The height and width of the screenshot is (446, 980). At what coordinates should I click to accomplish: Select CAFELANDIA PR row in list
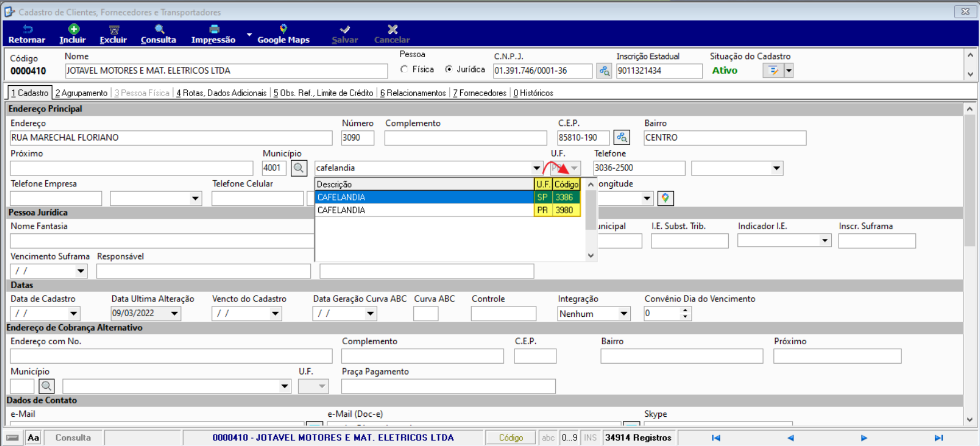pos(448,210)
